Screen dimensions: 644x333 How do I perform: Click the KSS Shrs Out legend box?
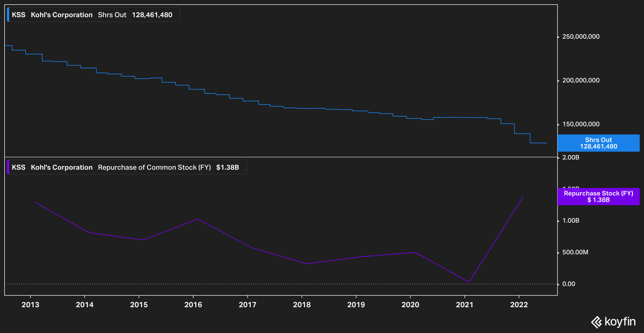click(93, 15)
